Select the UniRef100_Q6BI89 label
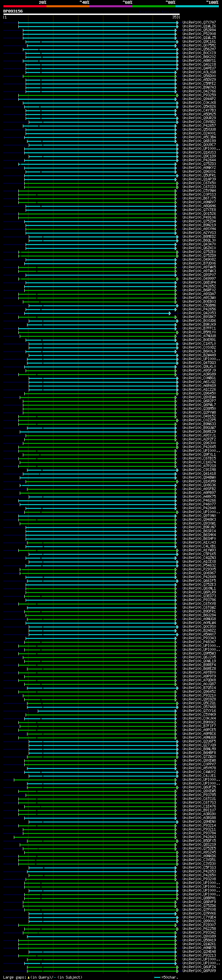This screenshot has height=980, width=222. 199,141
